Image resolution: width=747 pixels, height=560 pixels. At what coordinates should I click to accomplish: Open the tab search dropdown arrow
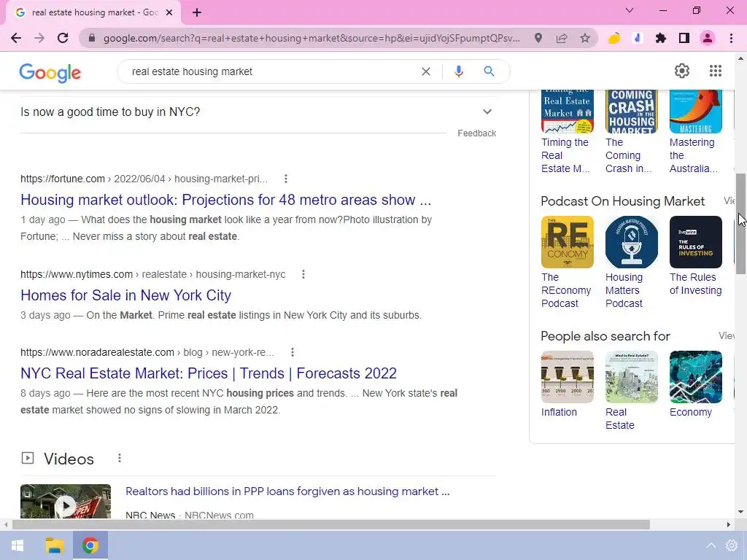pyautogui.click(x=630, y=10)
